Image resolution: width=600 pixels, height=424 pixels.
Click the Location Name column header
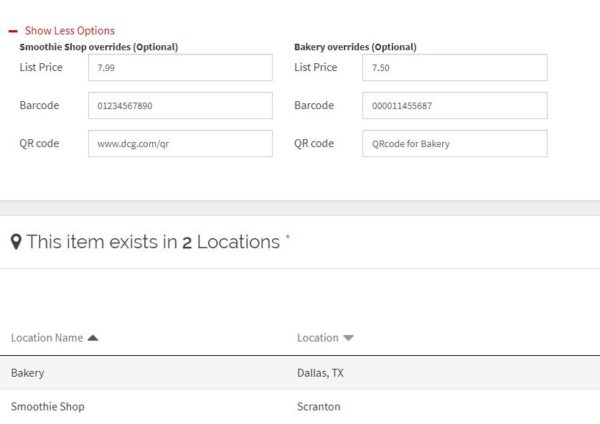point(47,338)
